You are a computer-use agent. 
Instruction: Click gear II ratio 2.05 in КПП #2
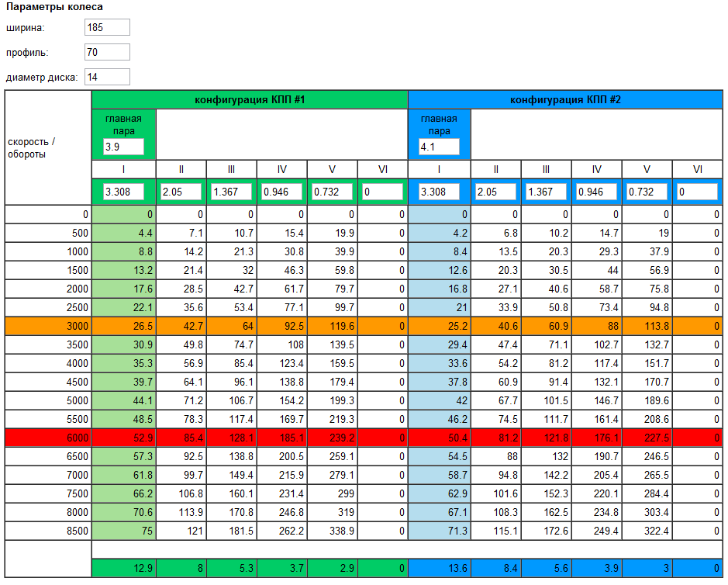(x=496, y=192)
